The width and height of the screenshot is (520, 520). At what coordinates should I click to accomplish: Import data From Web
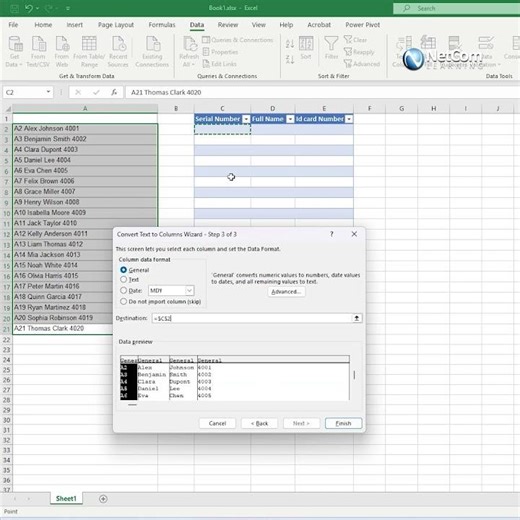pyautogui.click(x=62, y=52)
